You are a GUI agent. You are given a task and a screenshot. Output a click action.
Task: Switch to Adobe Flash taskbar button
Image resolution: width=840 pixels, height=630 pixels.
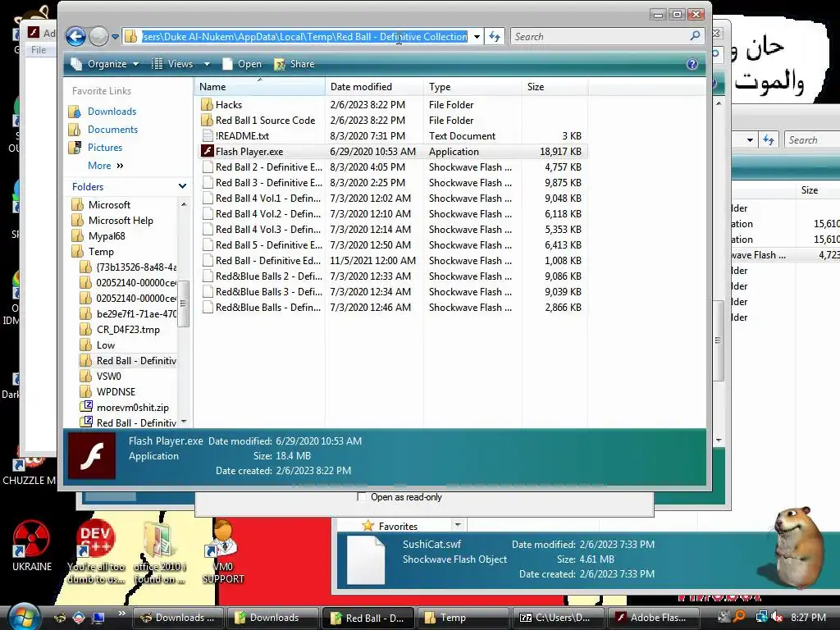(652, 618)
